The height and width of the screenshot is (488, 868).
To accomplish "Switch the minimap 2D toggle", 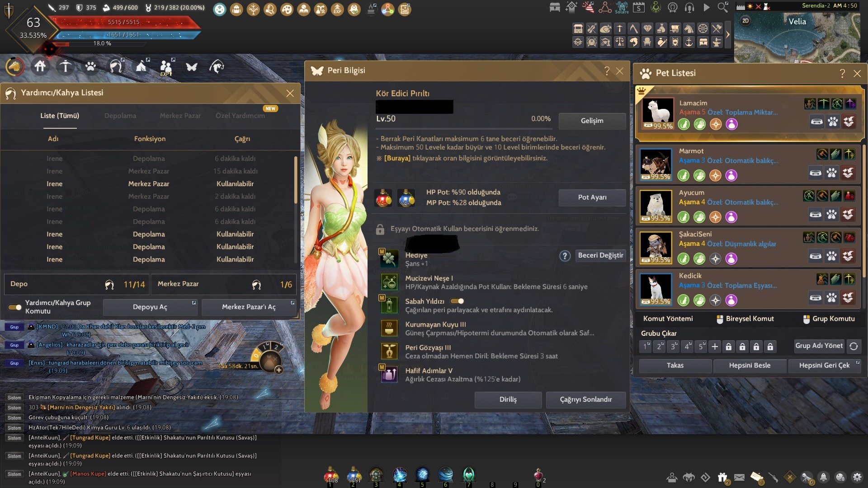I will click(x=745, y=21).
